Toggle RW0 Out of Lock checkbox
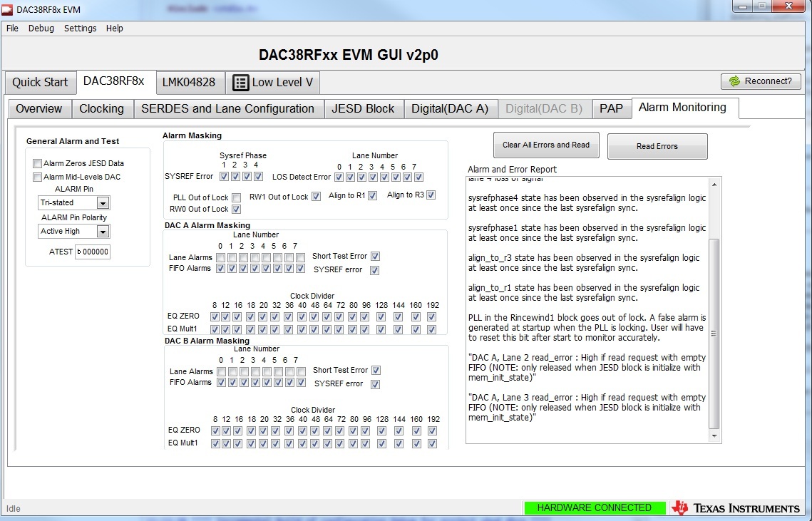The width and height of the screenshot is (812, 521). pos(236,210)
